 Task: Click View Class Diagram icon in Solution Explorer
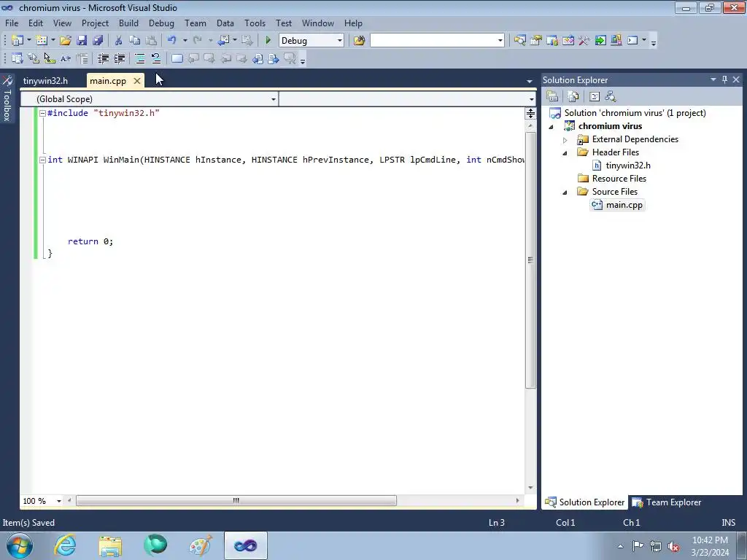[611, 97]
